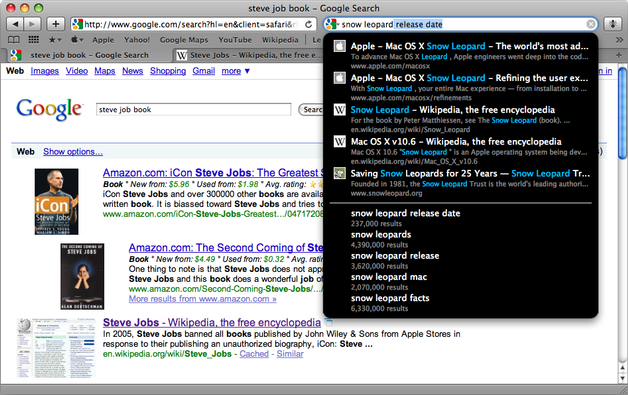The height and width of the screenshot is (395, 628).
Task: Open the Apple bookmark
Action: (103, 40)
